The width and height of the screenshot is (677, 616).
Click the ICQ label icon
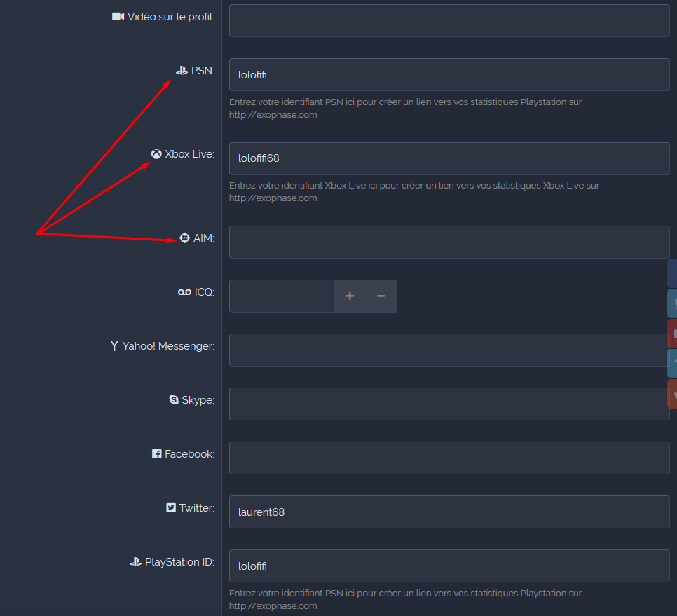click(x=184, y=292)
